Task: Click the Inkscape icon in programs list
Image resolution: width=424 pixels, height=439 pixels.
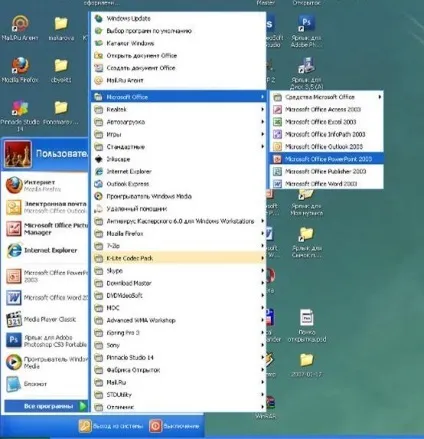Action: (98, 159)
